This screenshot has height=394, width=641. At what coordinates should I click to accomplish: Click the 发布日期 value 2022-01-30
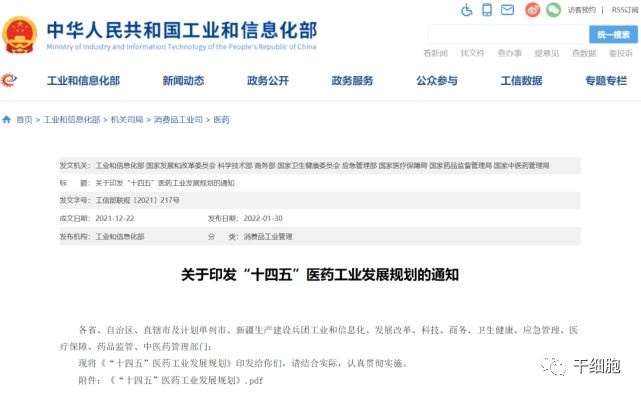(x=263, y=218)
